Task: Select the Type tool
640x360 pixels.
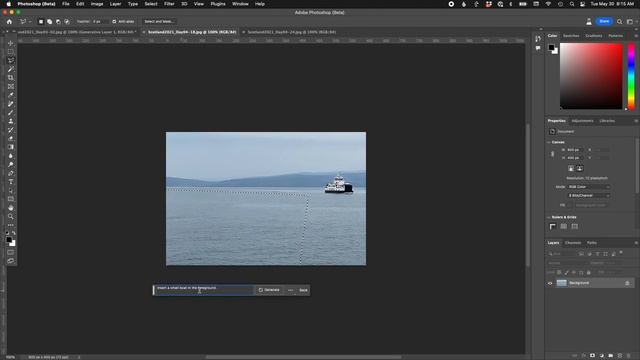Action: click(11, 182)
